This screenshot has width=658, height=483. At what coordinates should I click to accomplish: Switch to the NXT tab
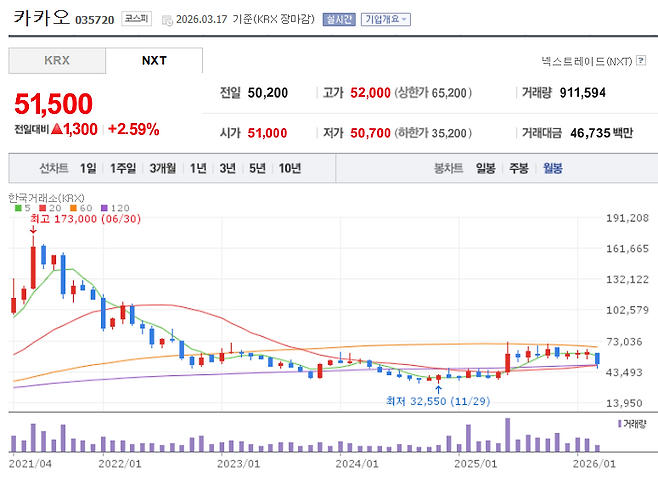[x=154, y=61]
